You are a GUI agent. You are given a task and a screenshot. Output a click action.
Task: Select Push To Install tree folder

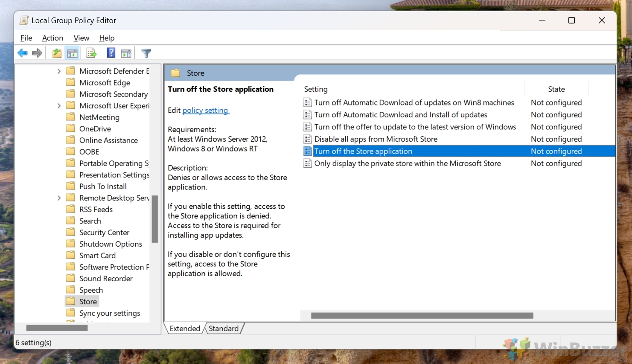pos(103,186)
